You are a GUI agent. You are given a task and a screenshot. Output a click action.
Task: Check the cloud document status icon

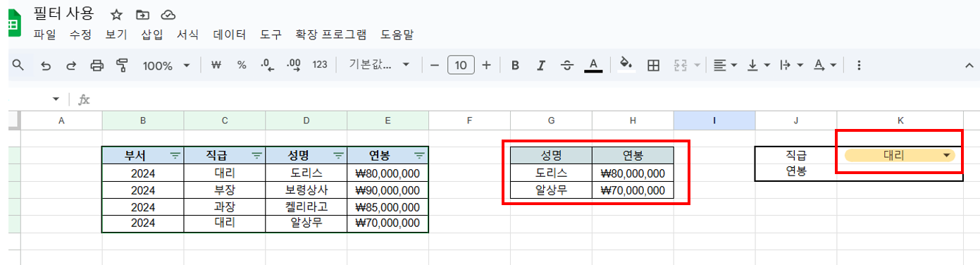[168, 15]
